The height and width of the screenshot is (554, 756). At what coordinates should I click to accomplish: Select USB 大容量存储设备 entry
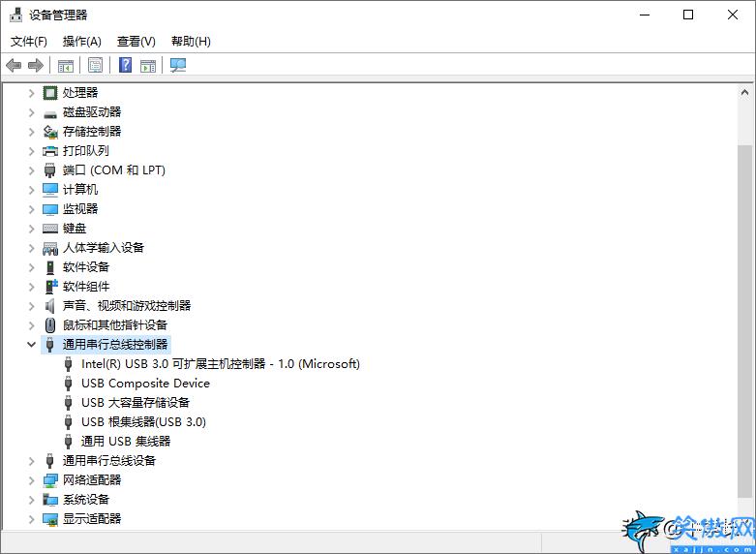point(136,403)
